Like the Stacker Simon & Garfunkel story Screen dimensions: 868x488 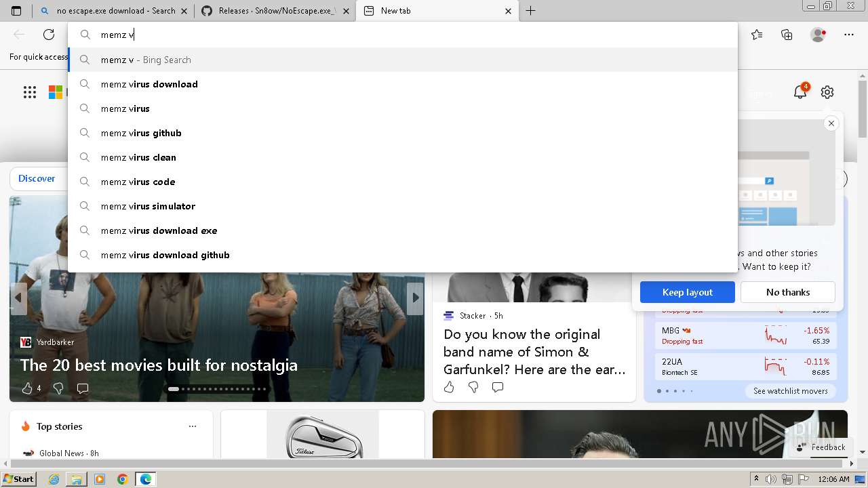[449, 387]
